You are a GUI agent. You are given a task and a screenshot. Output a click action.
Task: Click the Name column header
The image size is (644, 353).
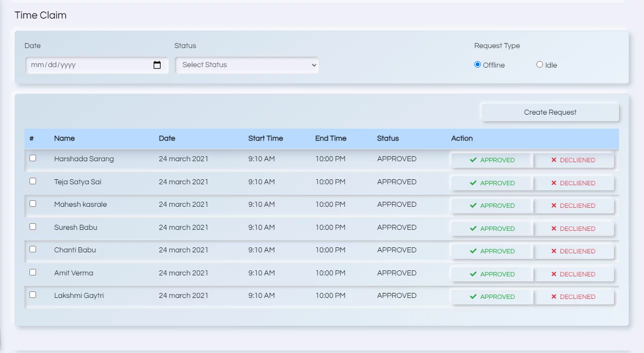click(65, 138)
